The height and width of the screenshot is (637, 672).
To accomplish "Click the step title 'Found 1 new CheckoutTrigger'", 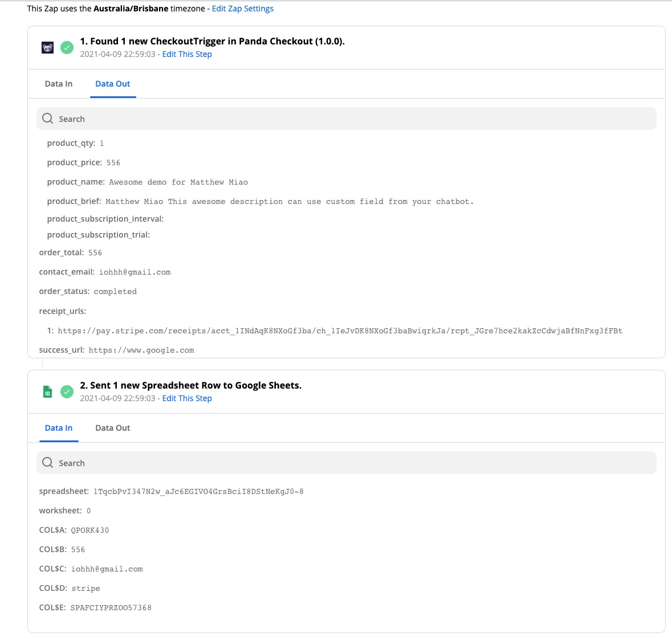I will click(212, 41).
